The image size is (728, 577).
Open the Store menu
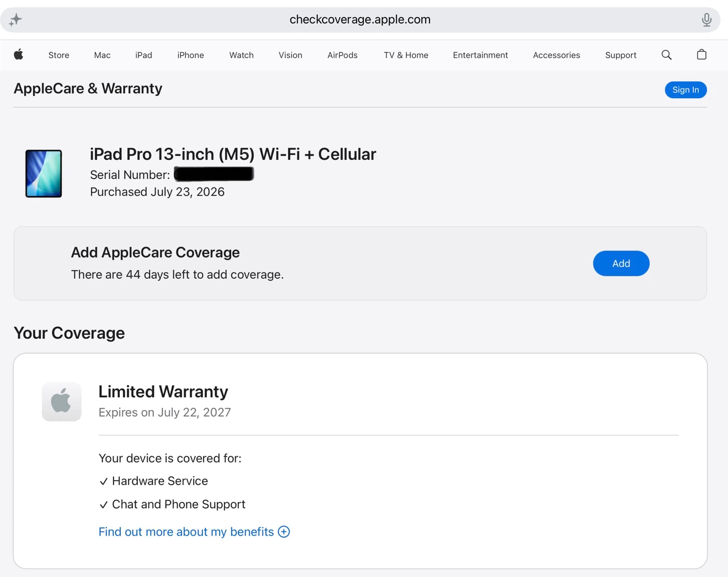[x=59, y=55]
